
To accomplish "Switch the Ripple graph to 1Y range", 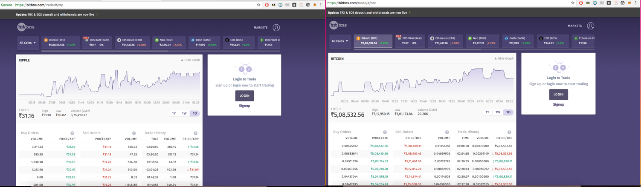I will coord(174,113).
